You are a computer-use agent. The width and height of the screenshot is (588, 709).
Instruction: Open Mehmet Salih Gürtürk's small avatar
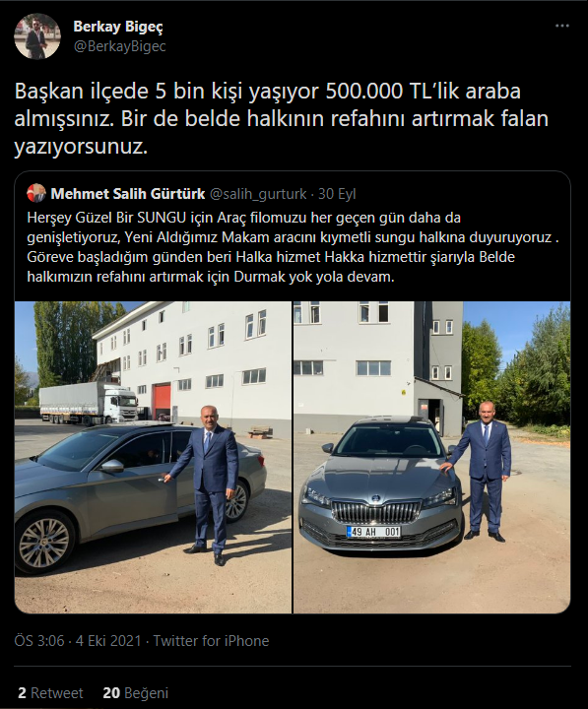pos(36,194)
